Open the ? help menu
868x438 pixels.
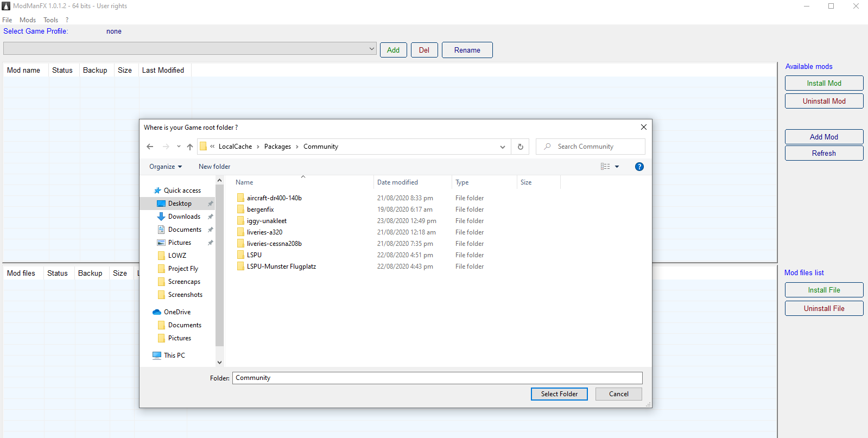tap(67, 20)
